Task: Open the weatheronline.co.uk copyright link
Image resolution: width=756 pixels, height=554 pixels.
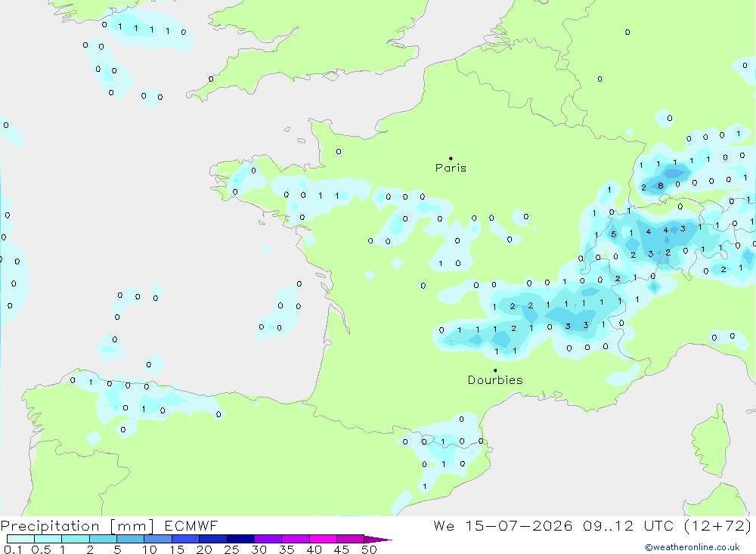Action: point(692,547)
